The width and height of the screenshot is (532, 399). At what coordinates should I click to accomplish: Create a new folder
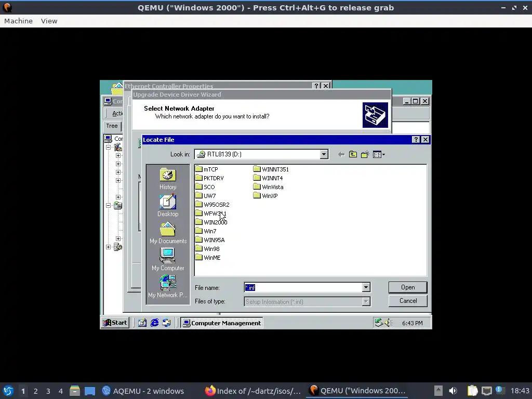click(x=365, y=154)
